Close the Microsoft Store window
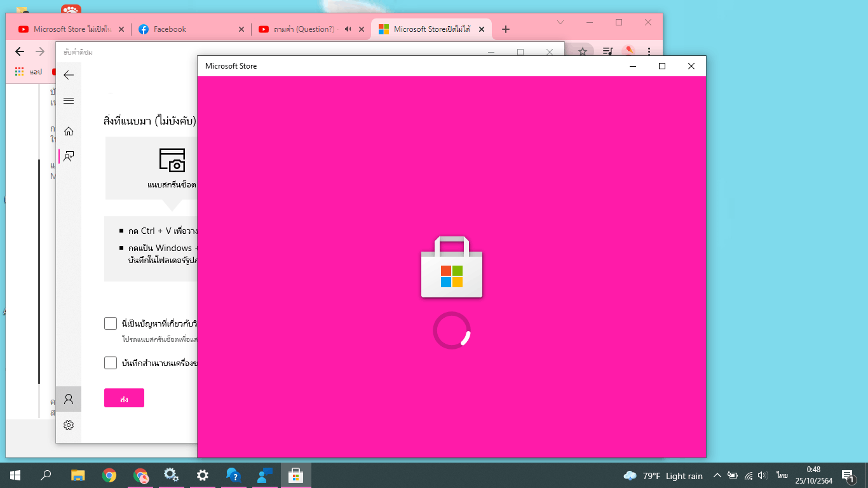 [x=691, y=66]
